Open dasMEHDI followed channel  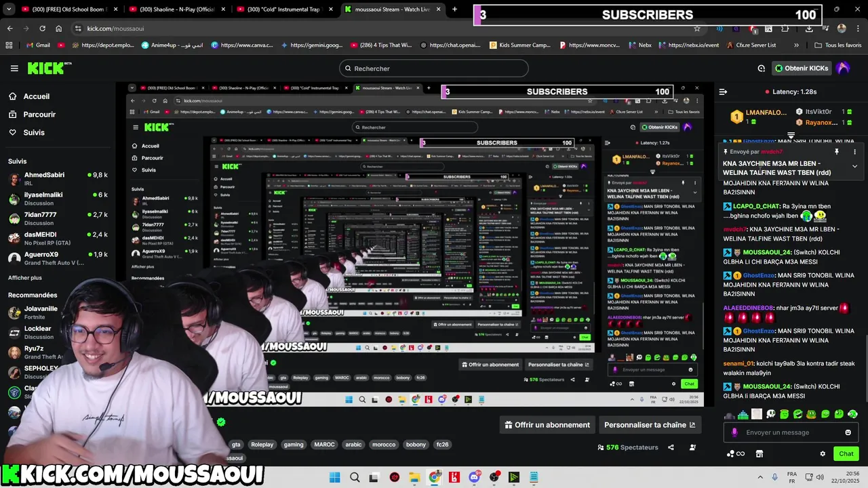click(58, 239)
